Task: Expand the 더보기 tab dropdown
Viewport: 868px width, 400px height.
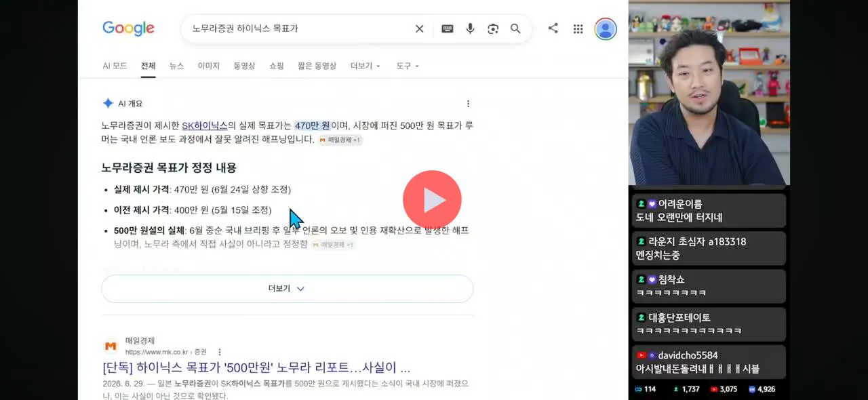Action: point(366,66)
